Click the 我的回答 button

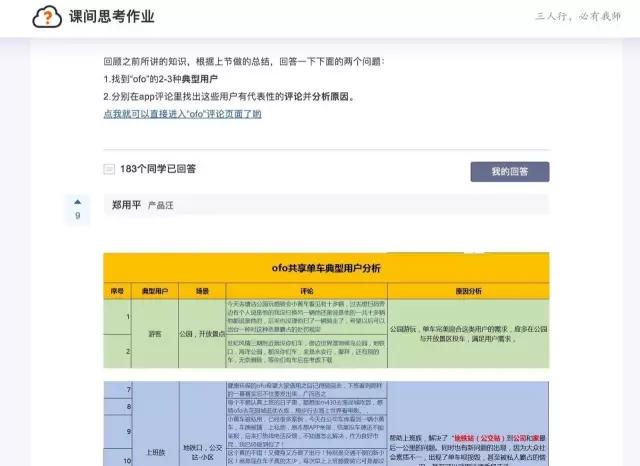[x=510, y=172]
